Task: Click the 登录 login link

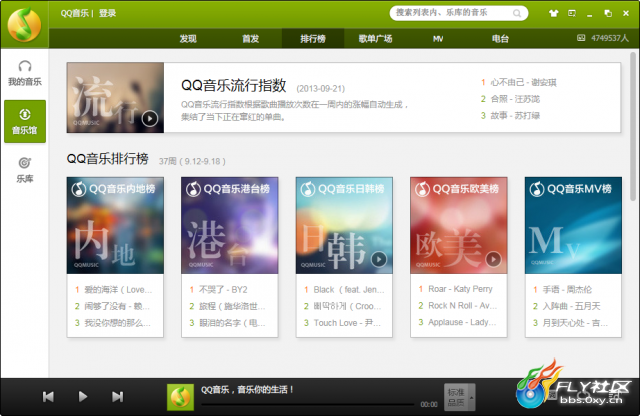Action: point(107,13)
